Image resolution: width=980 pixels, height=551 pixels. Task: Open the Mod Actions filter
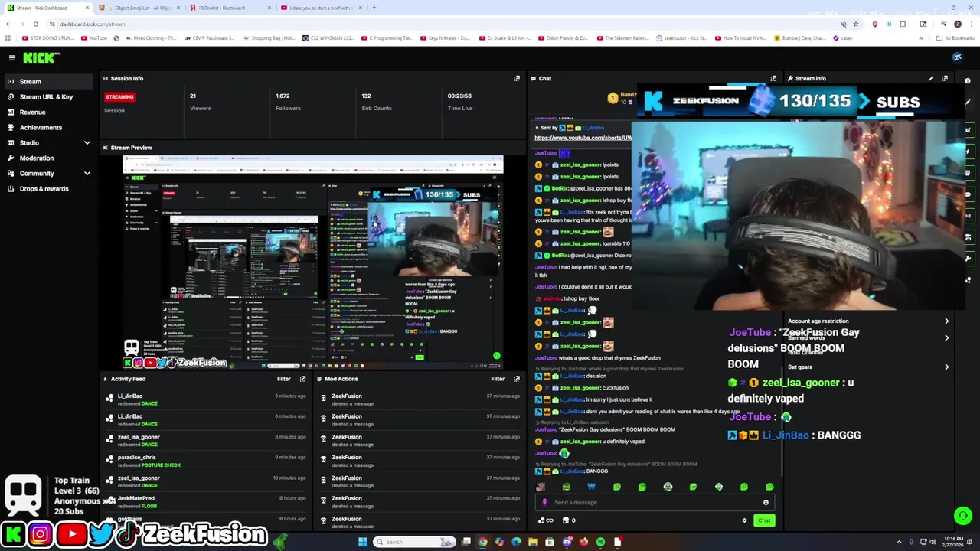tap(498, 379)
